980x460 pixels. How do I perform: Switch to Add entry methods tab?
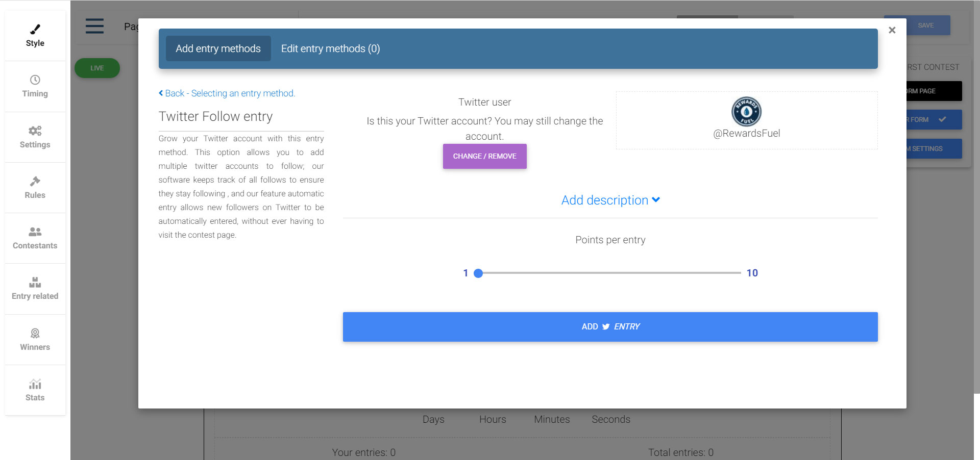tap(218, 48)
